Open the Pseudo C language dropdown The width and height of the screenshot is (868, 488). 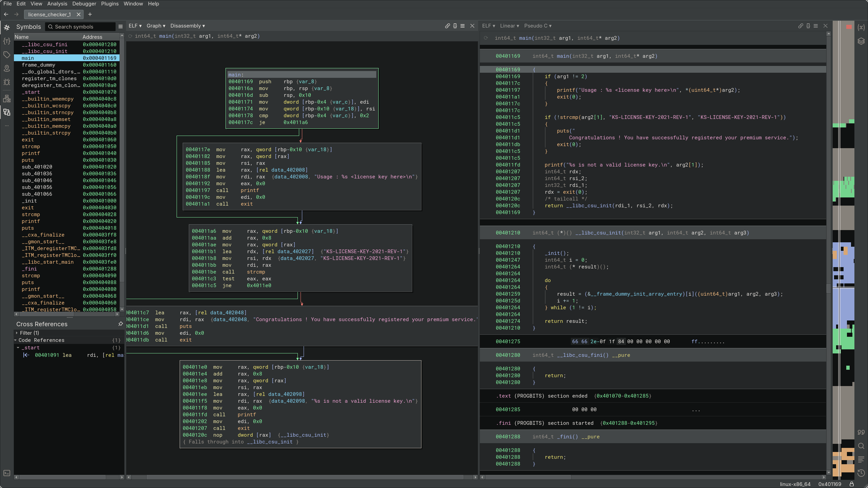click(538, 26)
